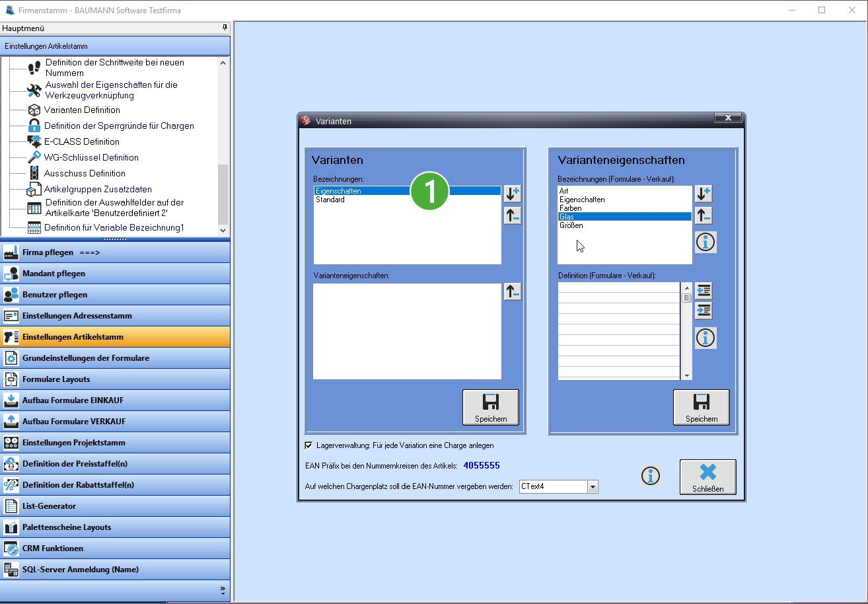Expand the overflow chevron at the bottom of Hauptmenü
This screenshot has height=604, width=868.
pos(223,590)
